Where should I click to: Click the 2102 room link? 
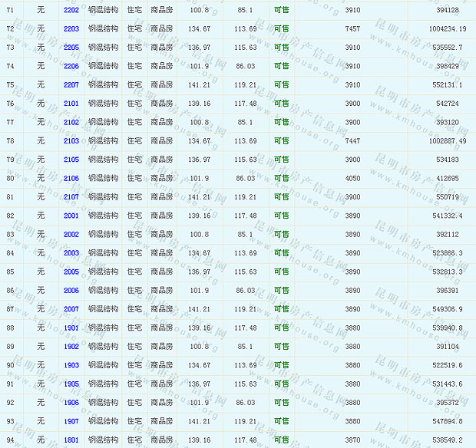[x=71, y=122]
